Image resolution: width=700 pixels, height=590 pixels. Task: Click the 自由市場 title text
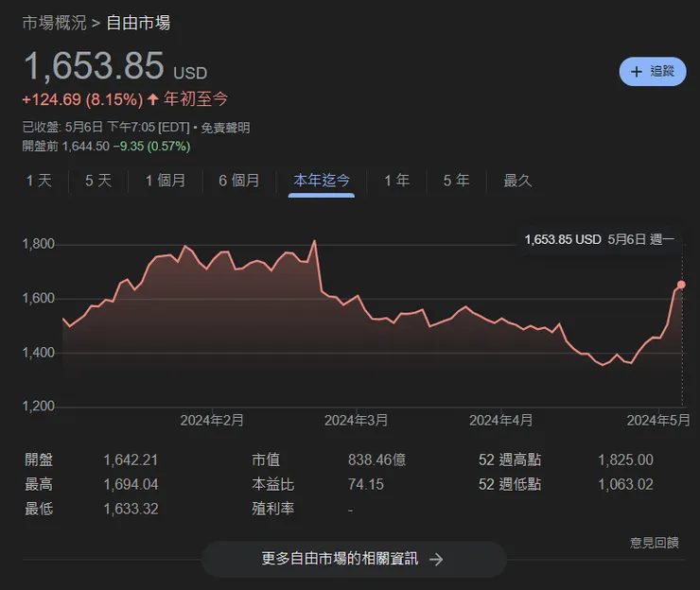point(138,24)
